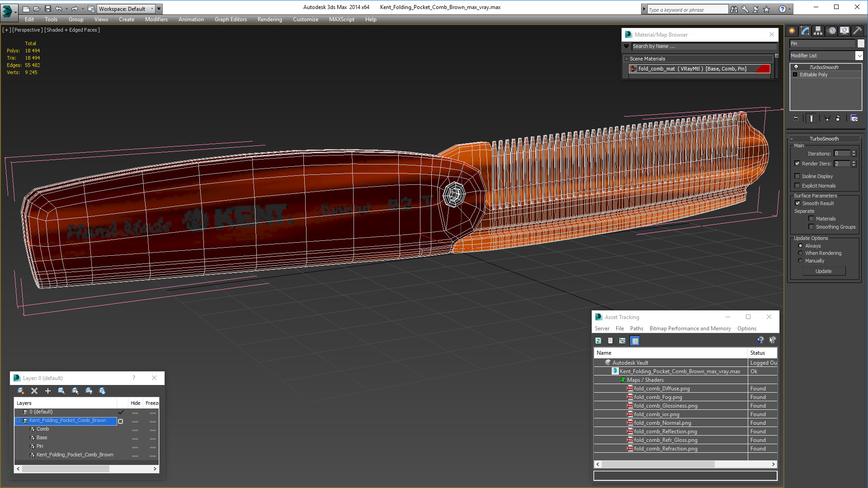Open the Modify command panel tab
The image size is (868, 488).
click(x=805, y=31)
